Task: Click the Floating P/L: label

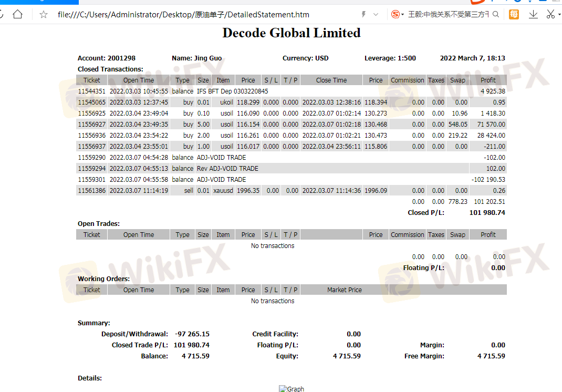Action: coord(424,268)
